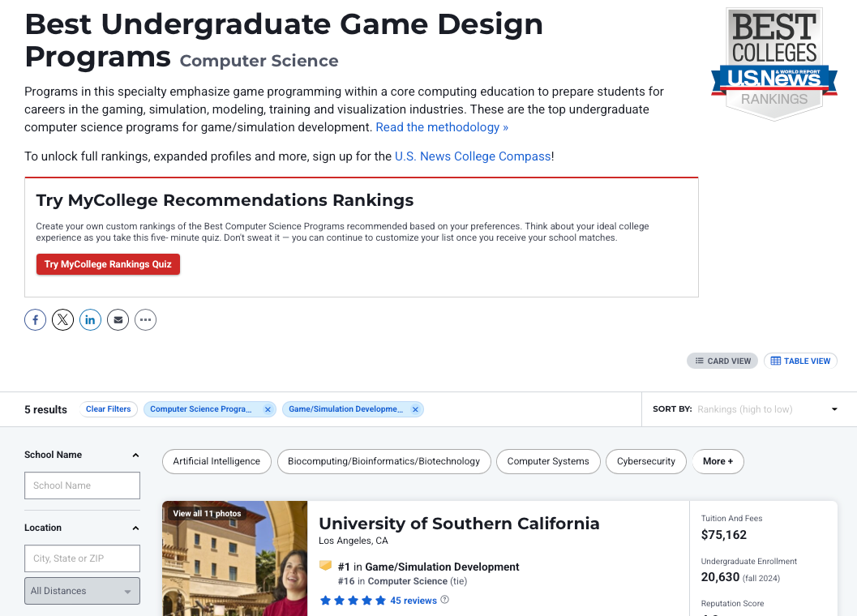Click Try MyCollege Rankings Quiz button
Image resolution: width=857 pixels, height=616 pixels.
point(108,264)
